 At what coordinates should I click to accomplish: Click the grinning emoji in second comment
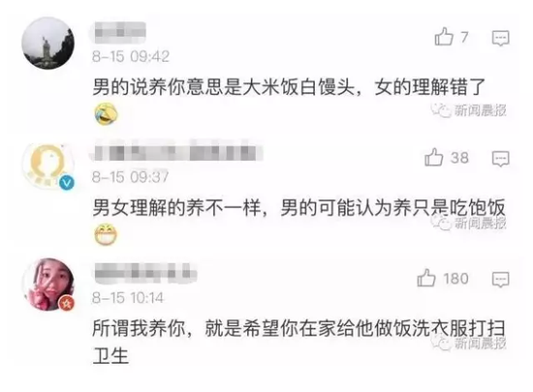click(x=106, y=234)
